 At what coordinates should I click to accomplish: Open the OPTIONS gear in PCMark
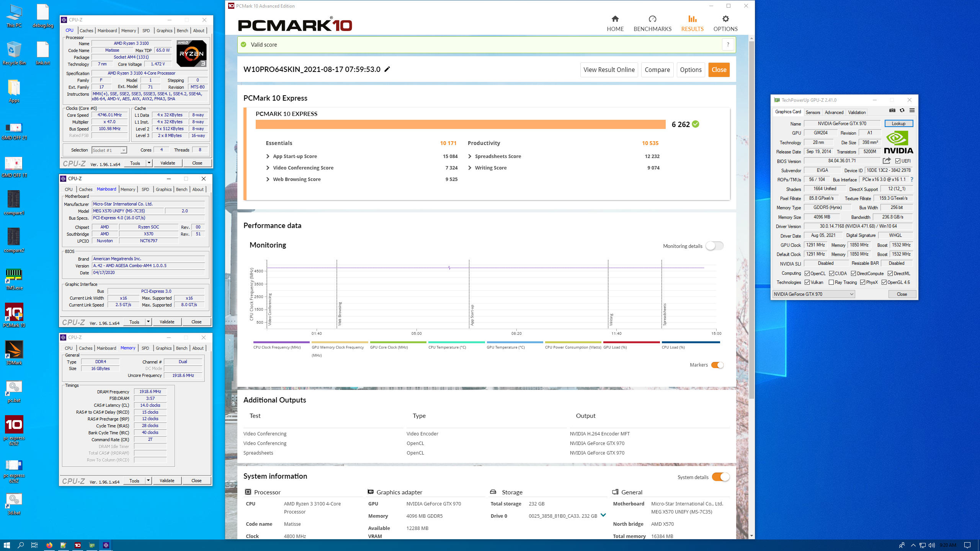pos(725,23)
